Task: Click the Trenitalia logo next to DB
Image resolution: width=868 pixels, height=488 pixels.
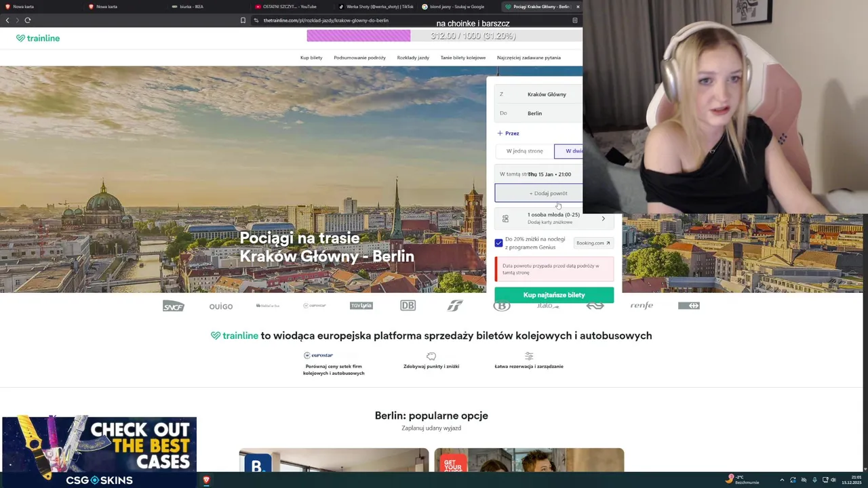Action: [454, 306]
